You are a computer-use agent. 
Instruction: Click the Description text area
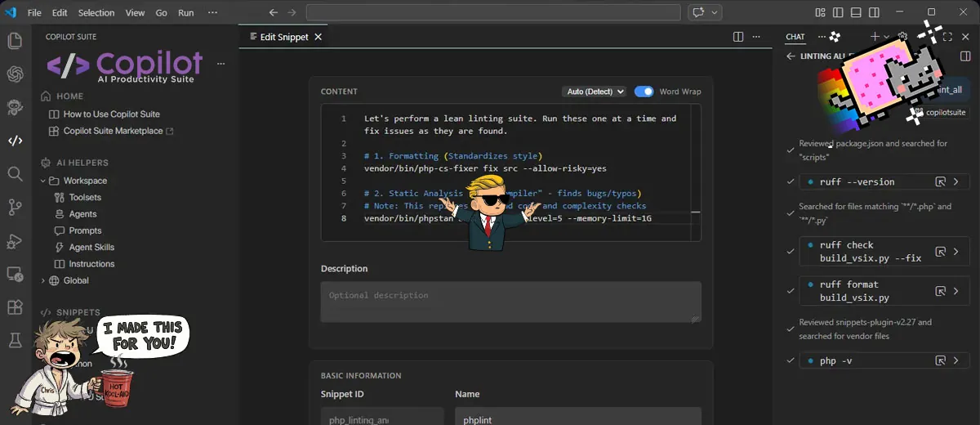click(511, 302)
